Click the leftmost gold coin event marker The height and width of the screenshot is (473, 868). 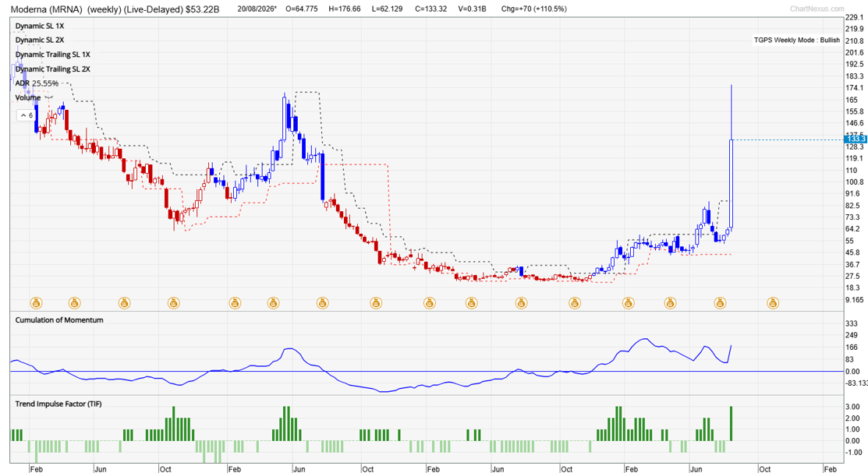(x=36, y=302)
